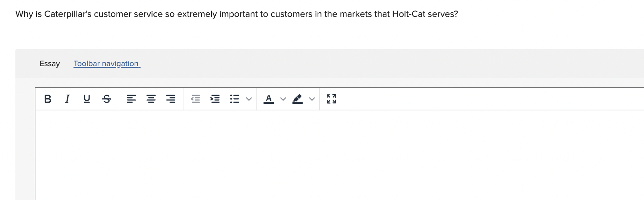Toggle italic formatting

click(x=67, y=99)
